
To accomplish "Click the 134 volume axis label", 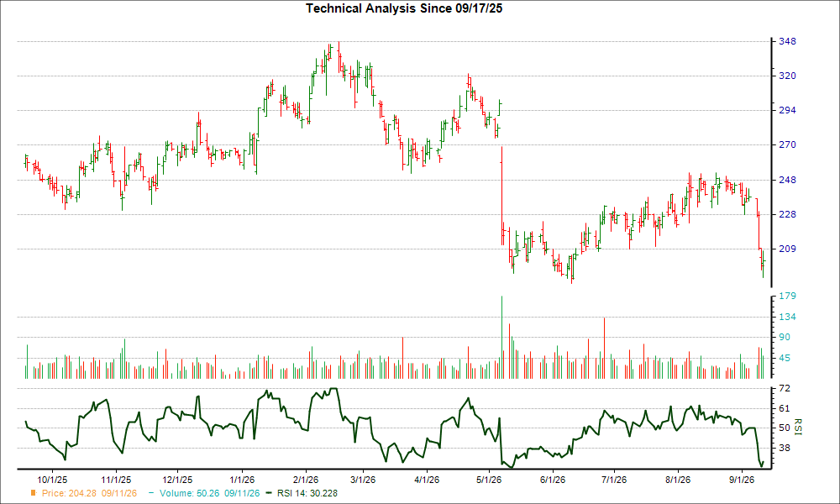I will (787, 317).
